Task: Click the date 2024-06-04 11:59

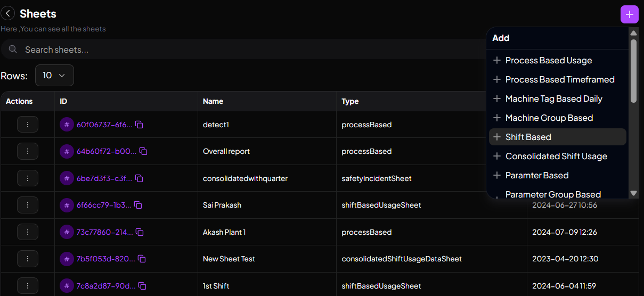Action: point(565,286)
